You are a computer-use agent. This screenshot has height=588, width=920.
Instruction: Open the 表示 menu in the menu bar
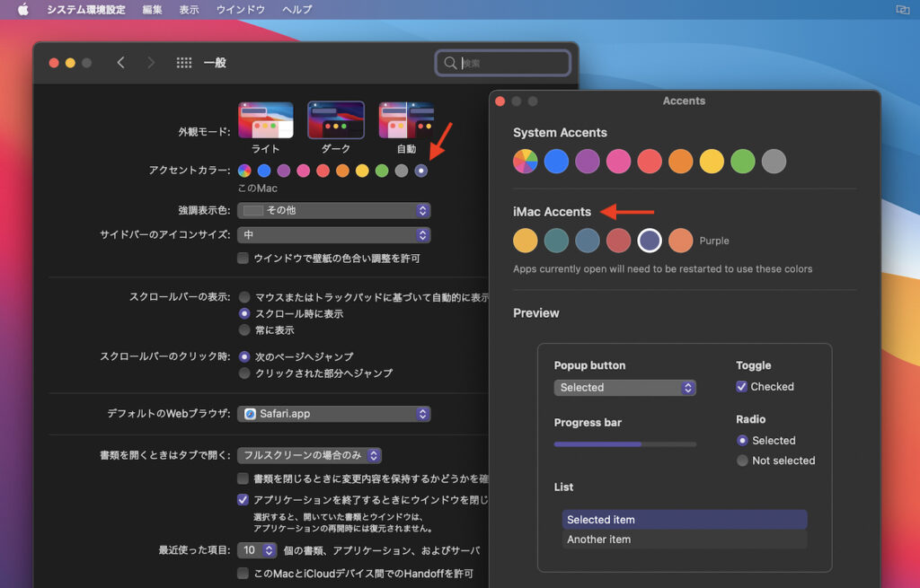(x=190, y=9)
